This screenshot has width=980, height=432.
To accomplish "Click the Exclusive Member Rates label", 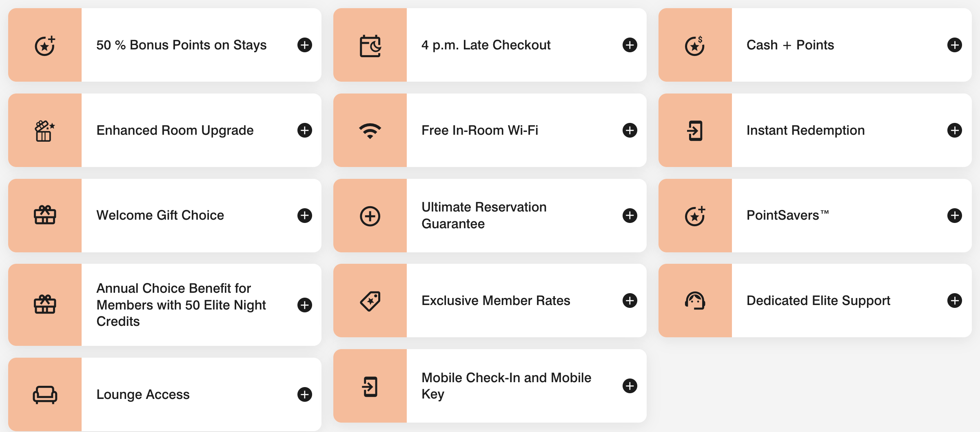I will [x=496, y=301].
